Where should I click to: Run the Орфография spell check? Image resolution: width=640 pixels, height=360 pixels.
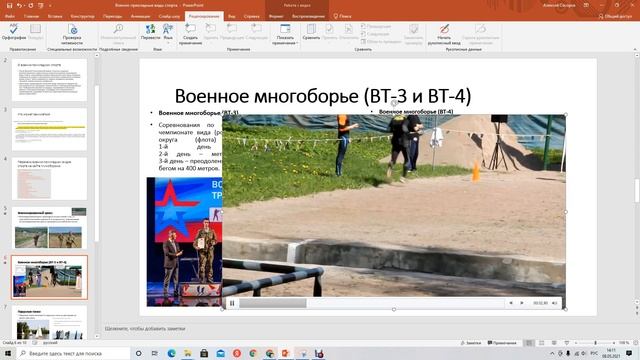(13, 32)
